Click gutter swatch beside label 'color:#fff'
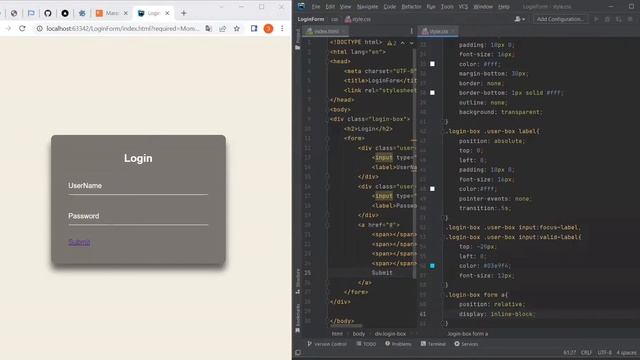 click(x=432, y=189)
